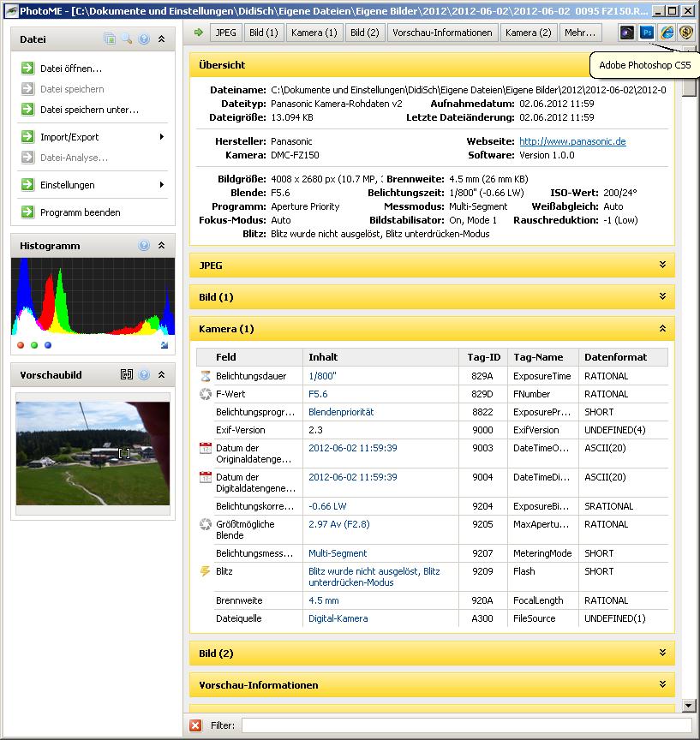Screen dimensions: 700x740
Task: Click focus-area icon in Vorschaubild header
Action: (127, 375)
